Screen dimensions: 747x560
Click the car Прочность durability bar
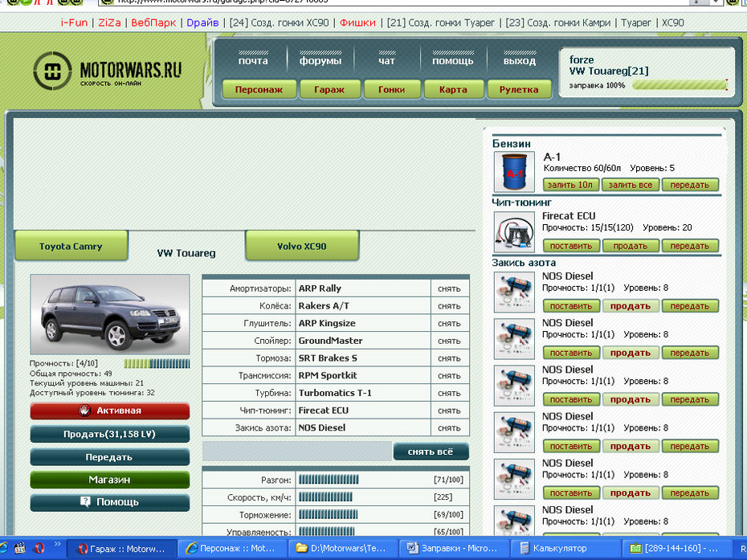click(x=157, y=364)
